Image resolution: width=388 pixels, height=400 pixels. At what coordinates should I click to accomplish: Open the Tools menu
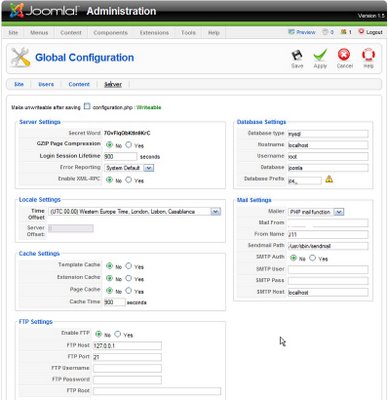click(188, 33)
